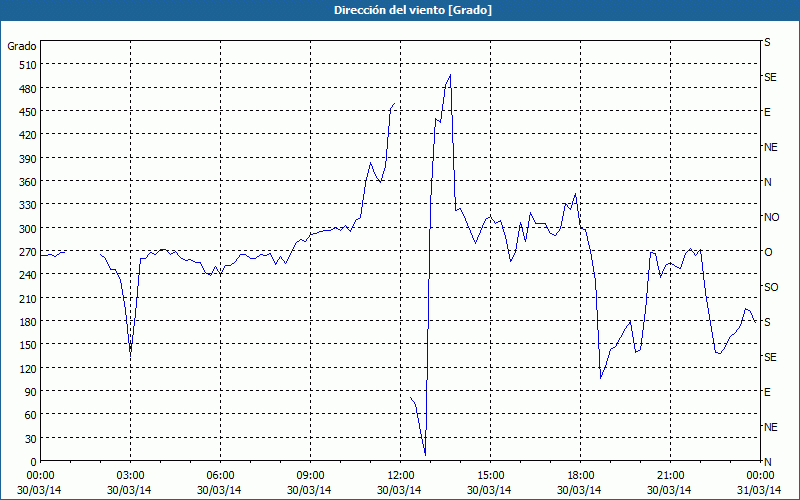The width and height of the screenshot is (800, 500).
Task: Select the 240 degree axis value
Action: point(28,275)
